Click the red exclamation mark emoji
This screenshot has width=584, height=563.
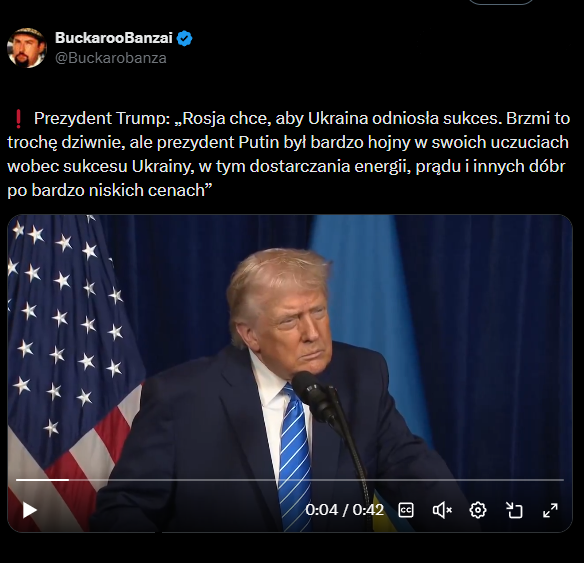(18, 118)
